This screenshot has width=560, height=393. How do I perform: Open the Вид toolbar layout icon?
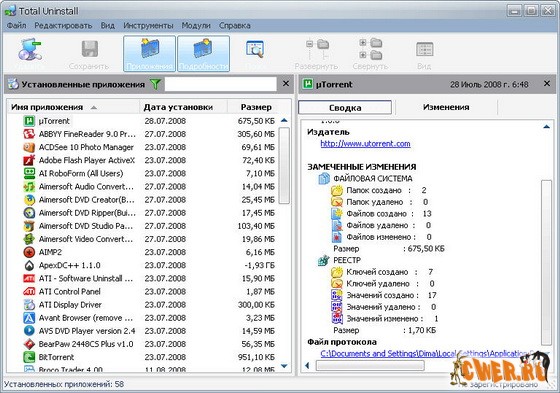coord(425,49)
